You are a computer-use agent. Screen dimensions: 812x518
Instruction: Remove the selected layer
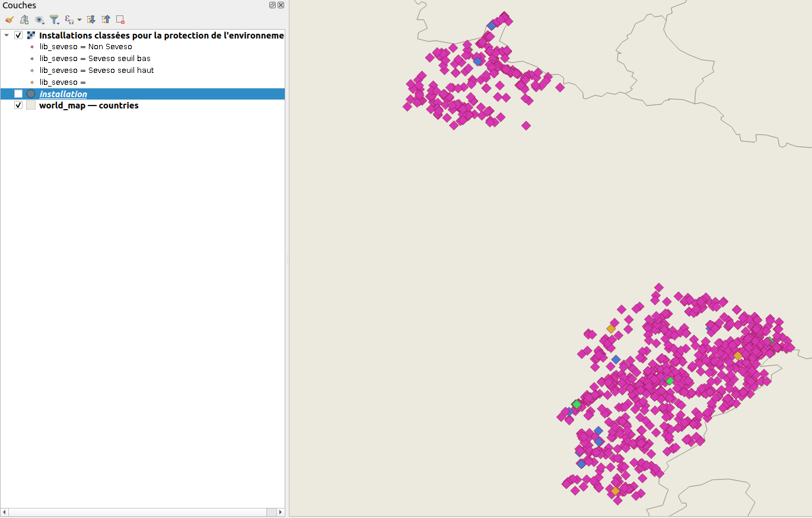click(x=120, y=19)
